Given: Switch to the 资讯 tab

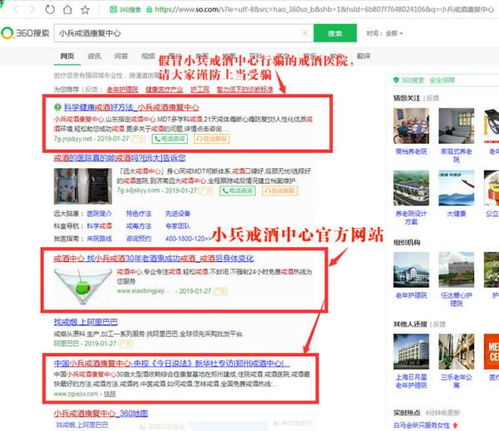Looking at the screenshot, I should (x=94, y=56).
